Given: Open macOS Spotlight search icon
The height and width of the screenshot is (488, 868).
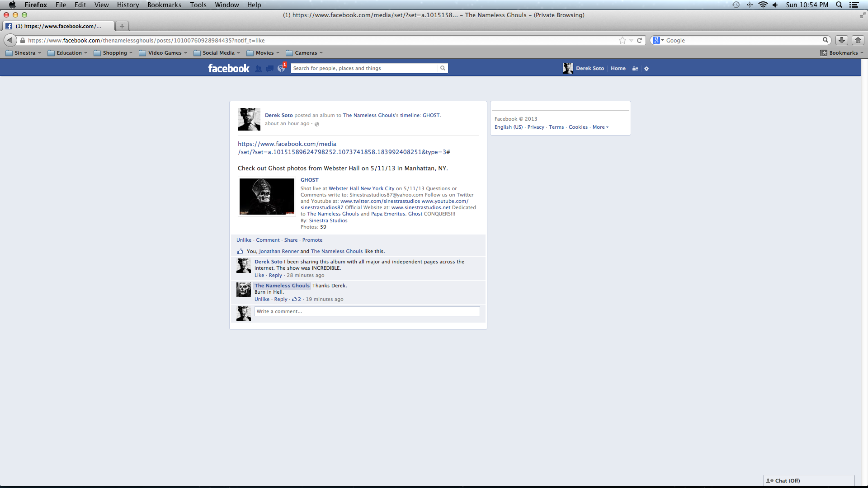Looking at the screenshot, I should [x=839, y=5].
